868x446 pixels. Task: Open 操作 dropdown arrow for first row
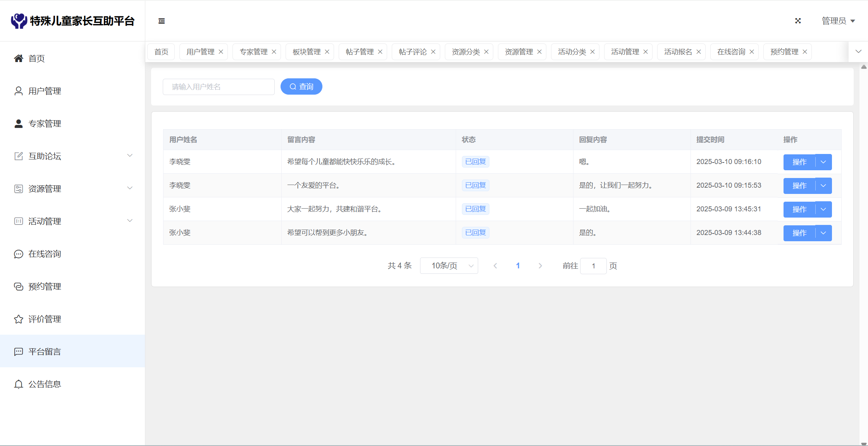pyautogui.click(x=823, y=162)
